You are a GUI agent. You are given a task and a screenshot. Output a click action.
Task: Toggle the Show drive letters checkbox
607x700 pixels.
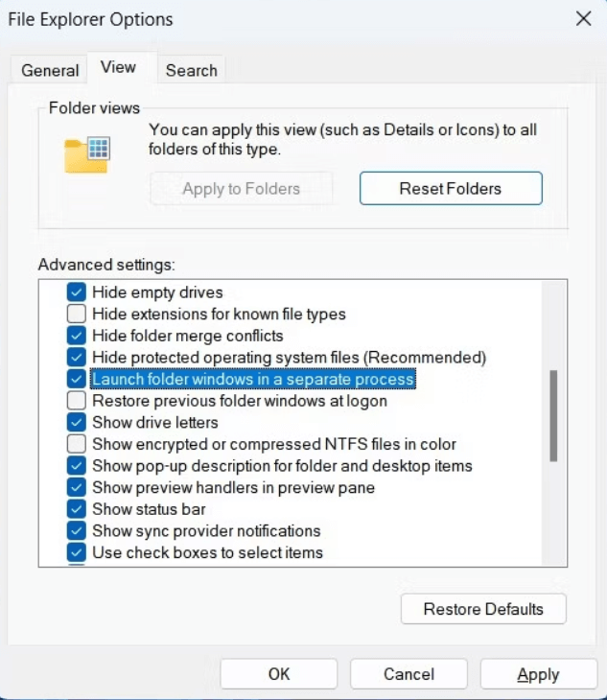pyautogui.click(x=77, y=422)
